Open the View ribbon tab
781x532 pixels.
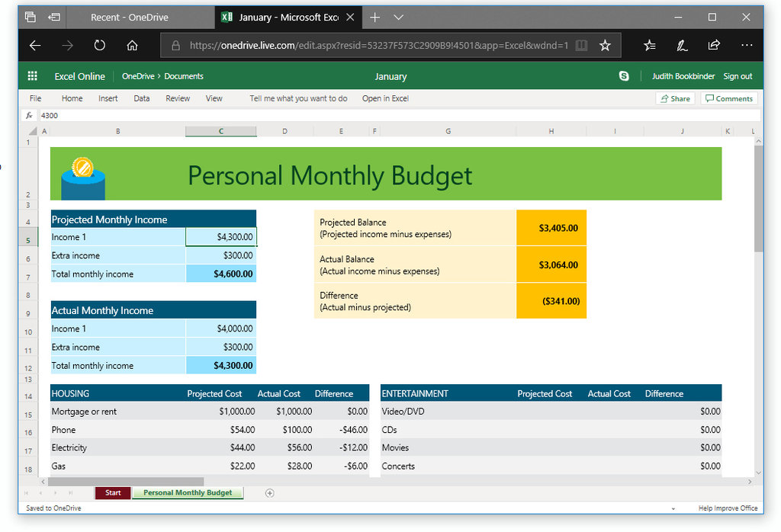click(x=214, y=98)
